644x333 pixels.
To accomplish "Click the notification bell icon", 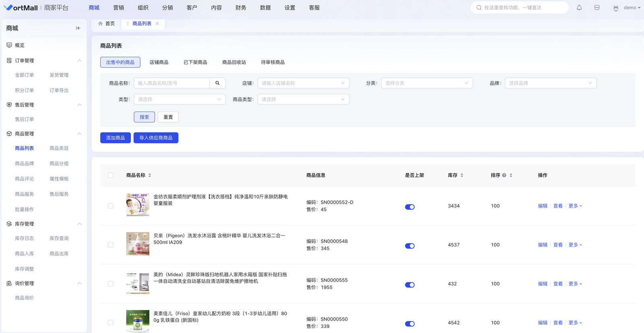I will tap(579, 8).
